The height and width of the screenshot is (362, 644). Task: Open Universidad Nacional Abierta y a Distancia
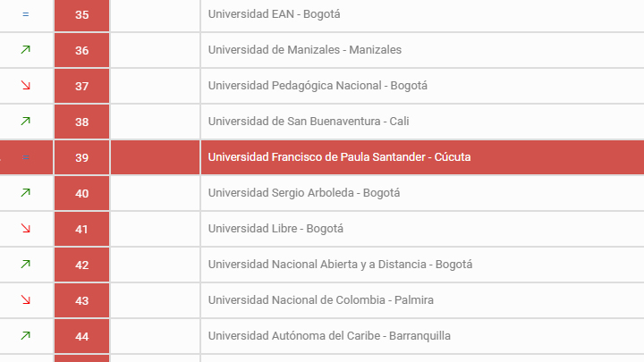tap(340, 265)
